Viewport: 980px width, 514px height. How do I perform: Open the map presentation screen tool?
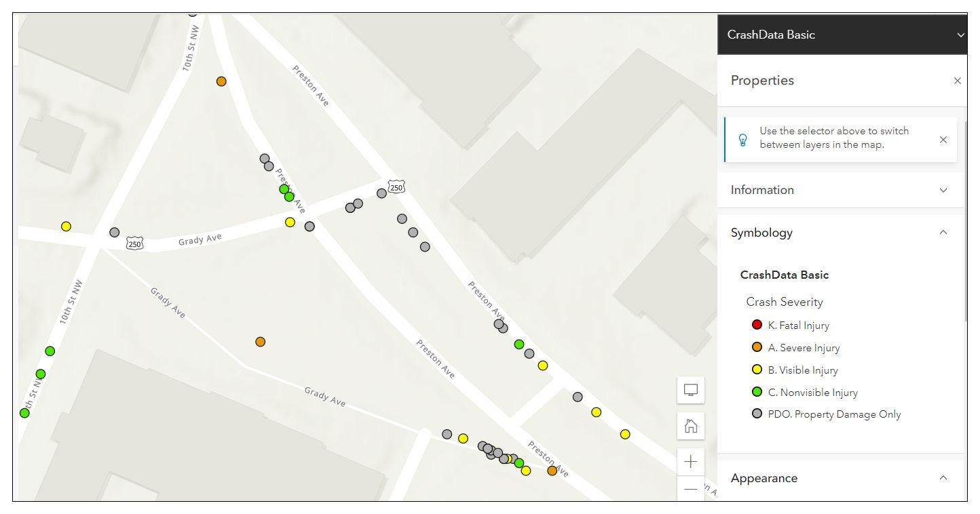coord(691,390)
